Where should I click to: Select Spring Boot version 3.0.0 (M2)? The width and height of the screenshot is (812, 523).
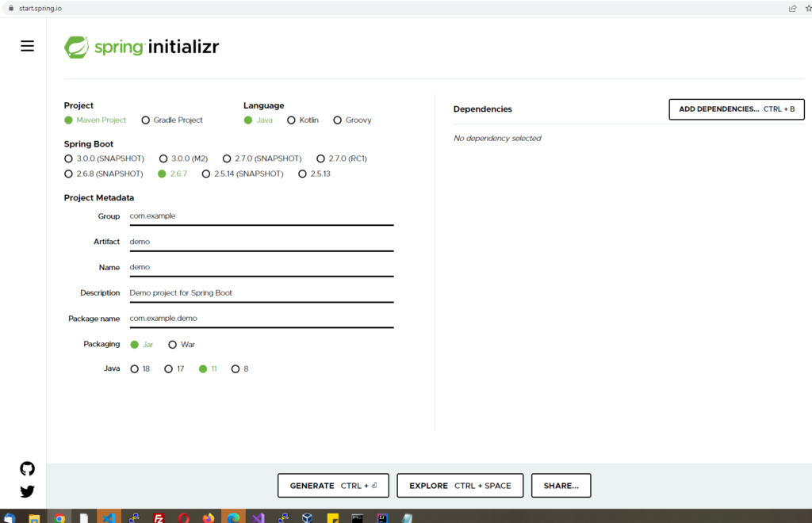click(163, 158)
